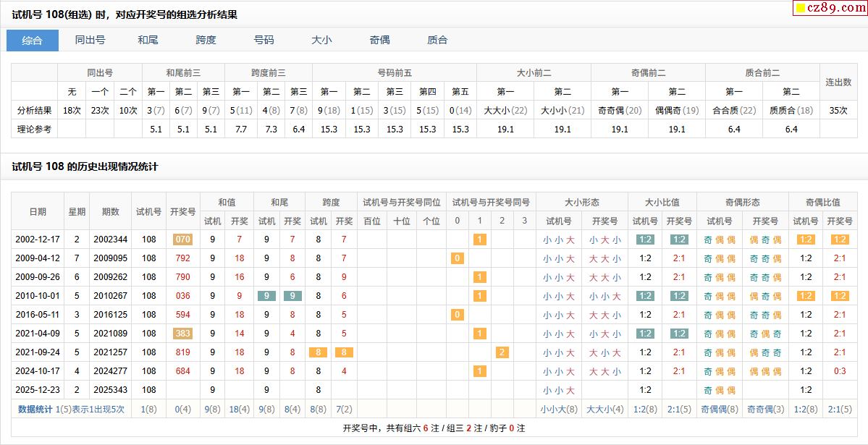Image resolution: width=868 pixels, height=445 pixels.
Task: Select the date 2025-12-23 row
Action: click(x=38, y=390)
